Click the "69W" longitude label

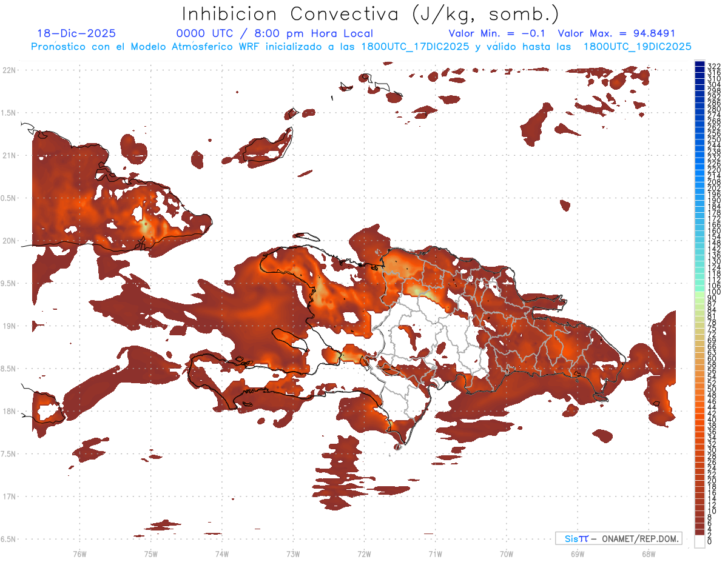pyautogui.click(x=577, y=553)
